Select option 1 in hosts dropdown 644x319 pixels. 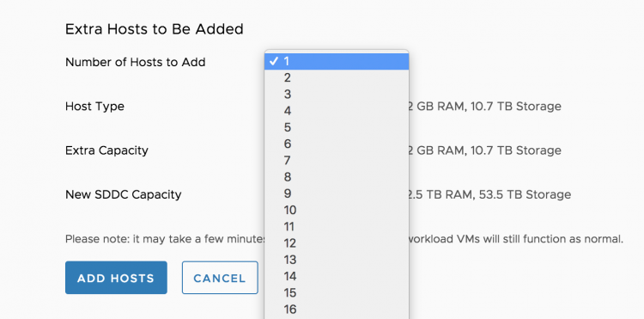pos(337,61)
